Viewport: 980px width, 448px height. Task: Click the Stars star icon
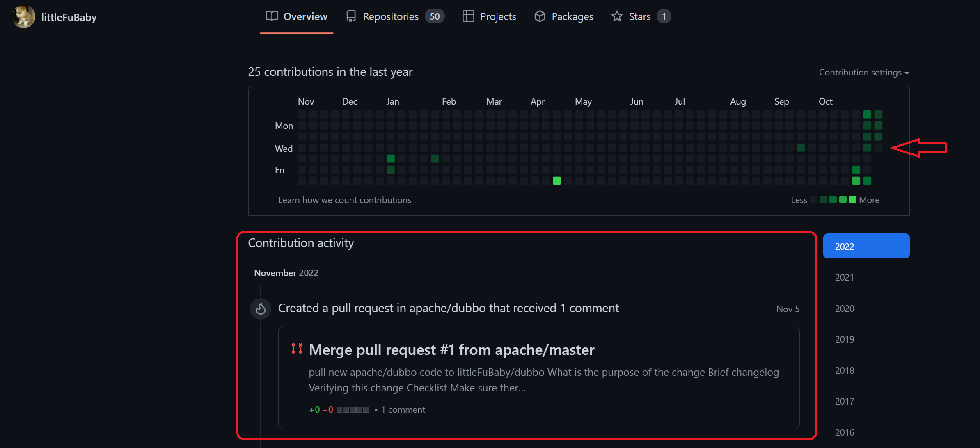point(617,16)
